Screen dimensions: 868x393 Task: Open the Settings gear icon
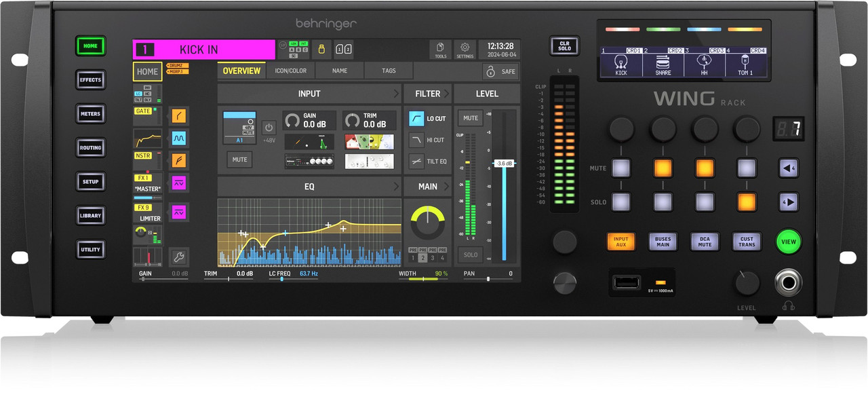[x=465, y=49]
